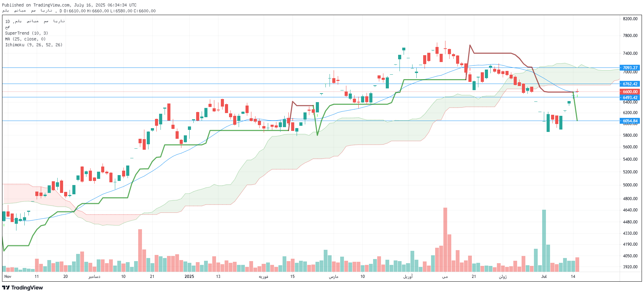This screenshot has width=644, height=294.
Task: Click the Ichimoku (9, 26, 52, 26) legend
Action: pos(34,45)
